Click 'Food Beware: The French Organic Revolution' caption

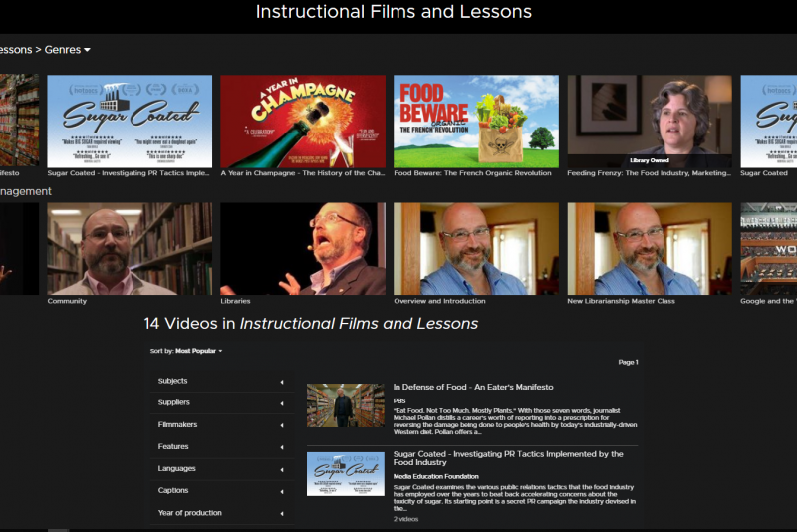click(472, 173)
